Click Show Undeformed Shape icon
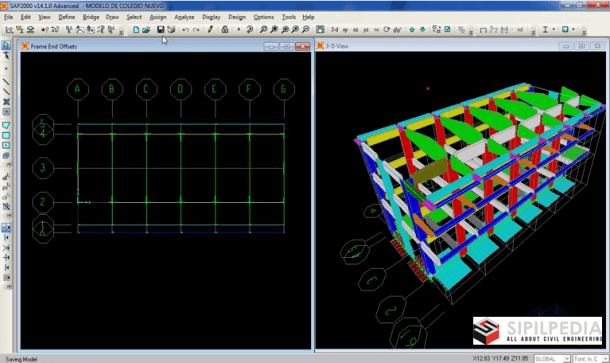The image size is (610, 363). (x=483, y=30)
